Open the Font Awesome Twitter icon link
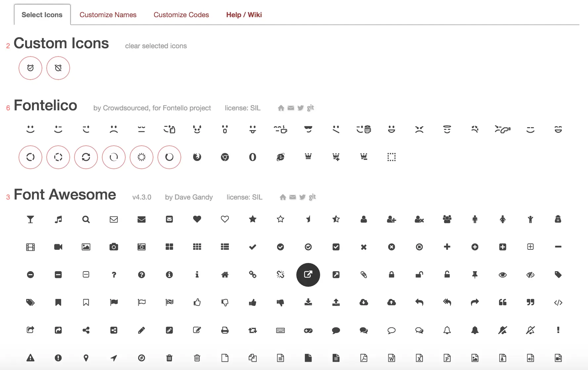The height and width of the screenshot is (370, 588). pyautogui.click(x=302, y=197)
